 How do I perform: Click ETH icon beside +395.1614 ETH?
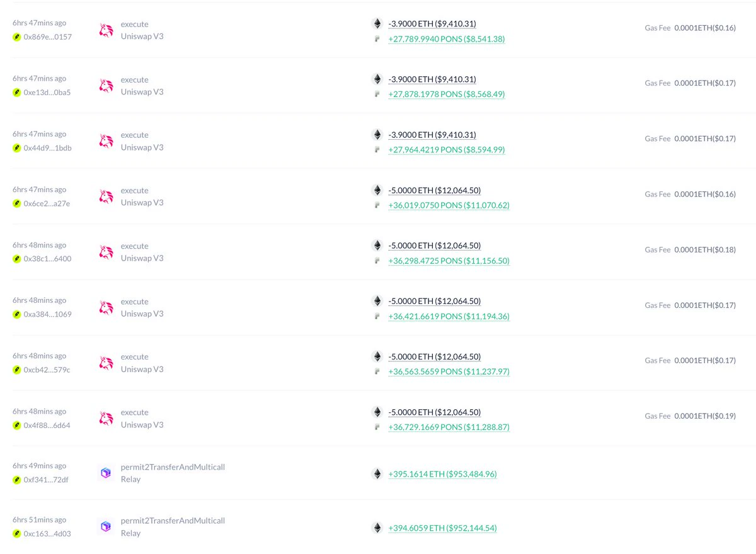pos(377,474)
